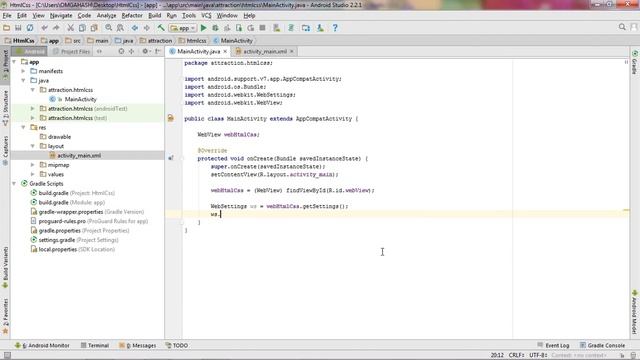
Task: Click the Scroll from Source target icon
Action: tap(121, 51)
